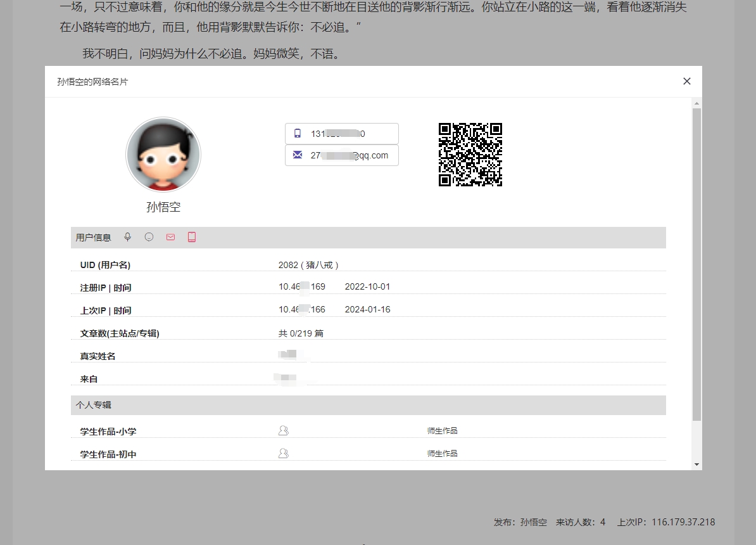756x545 pixels.
Task: Click the last login date 2024-01-16
Action: 367,309
